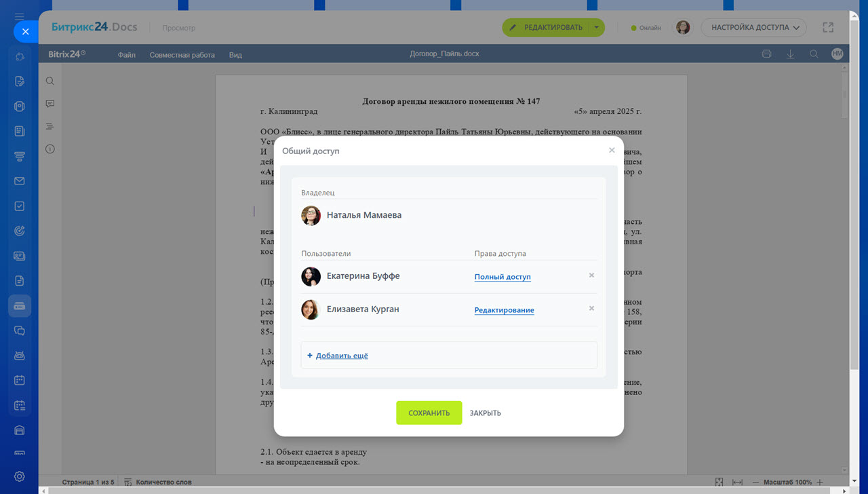Open the document page icon in left sidebar
Viewport: 868px width, 494px height.
pyautogui.click(x=20, y=281)
